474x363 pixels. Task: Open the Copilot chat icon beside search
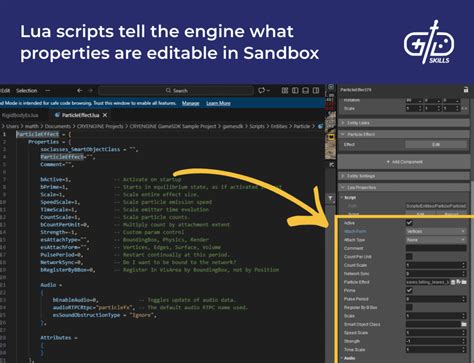tap(262, 90)
